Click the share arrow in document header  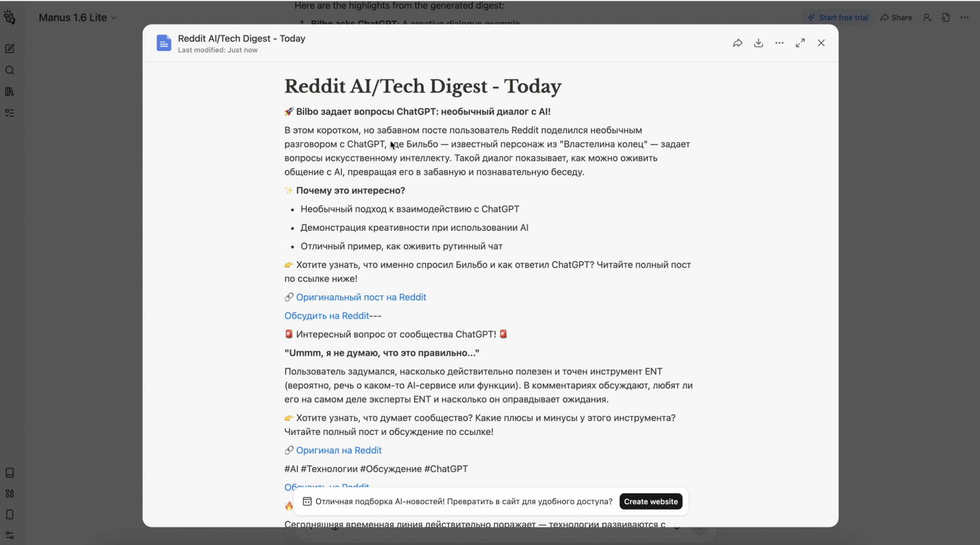pos(738,43)
